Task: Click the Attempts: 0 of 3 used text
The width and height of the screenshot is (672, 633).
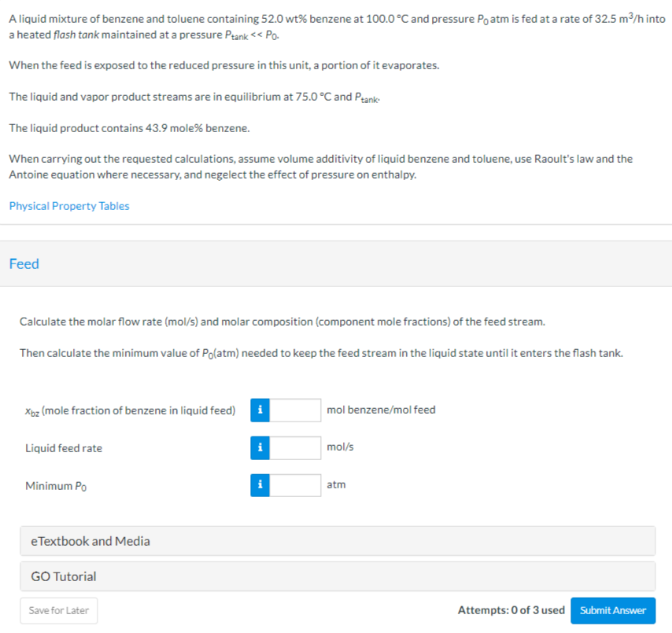Action: (x=511, y=610)
